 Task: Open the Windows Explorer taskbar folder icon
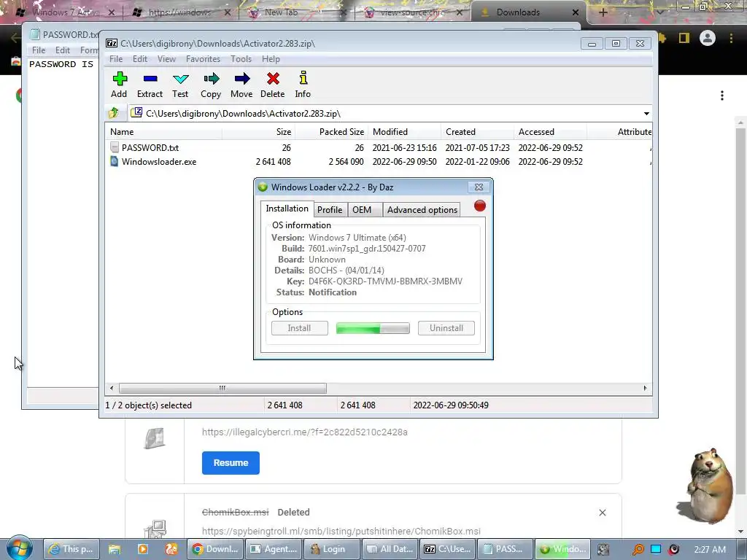(115, 549)
